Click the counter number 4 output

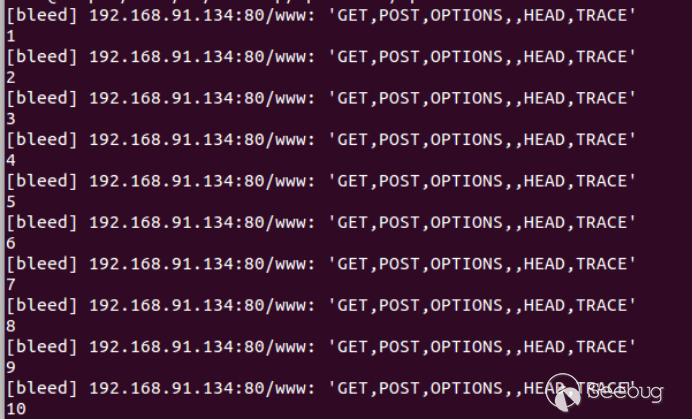pyautogui.click(x=11, y=161)
